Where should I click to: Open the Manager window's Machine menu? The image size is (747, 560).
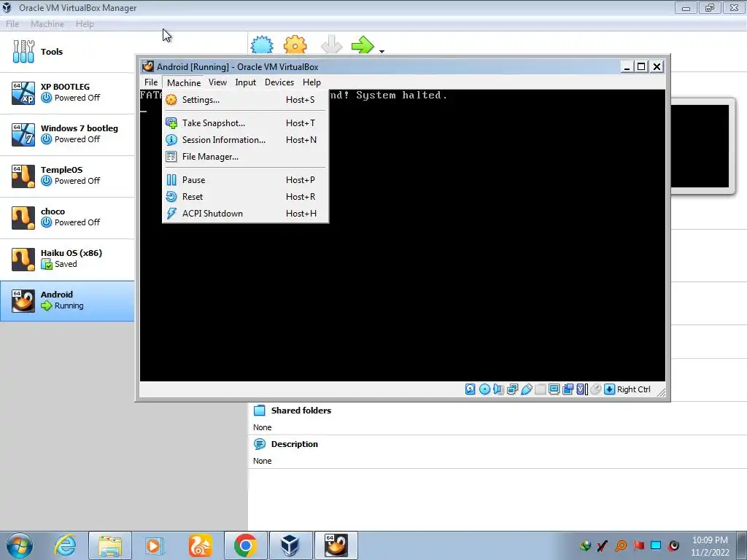[47, 24]
